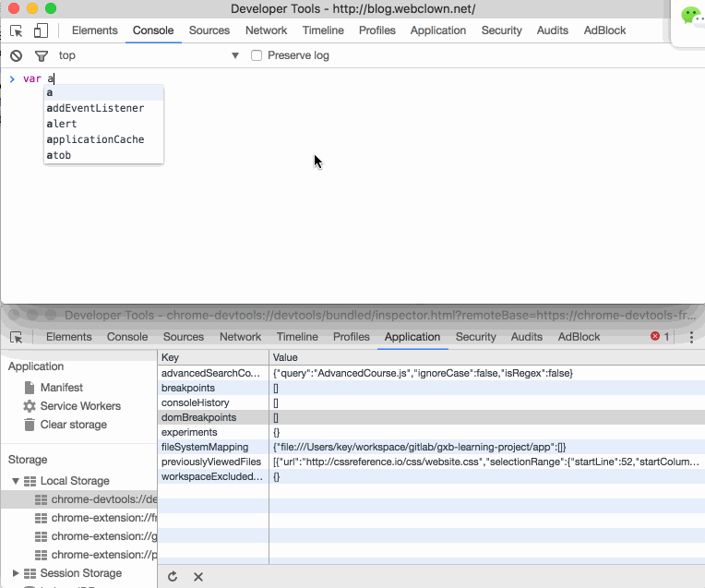Switch to Timeline tab in top window
This screenshot has height=588, width=705.
(323, 30)
